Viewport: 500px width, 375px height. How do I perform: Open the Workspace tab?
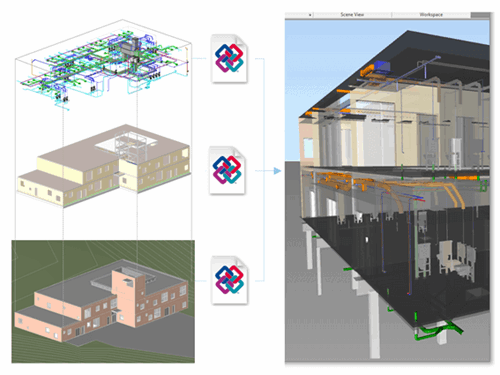(431, 15)
